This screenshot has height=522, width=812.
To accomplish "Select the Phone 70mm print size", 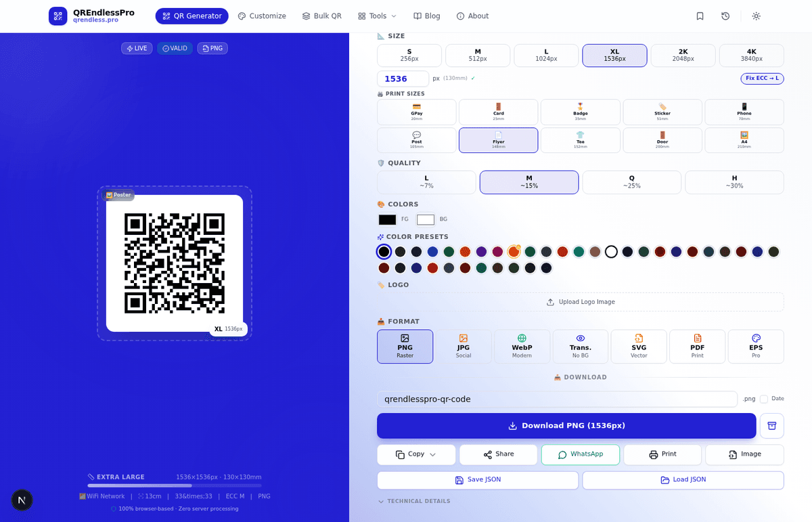I will [744, 112].
